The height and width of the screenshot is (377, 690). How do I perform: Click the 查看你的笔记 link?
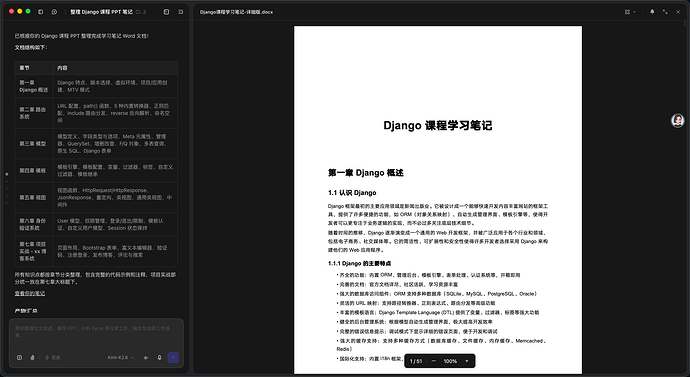pyautogui.click(x=29, y=293)
